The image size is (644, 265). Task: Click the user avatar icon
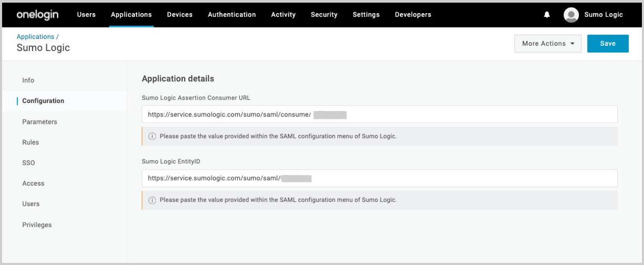click(x=571, y=15)
